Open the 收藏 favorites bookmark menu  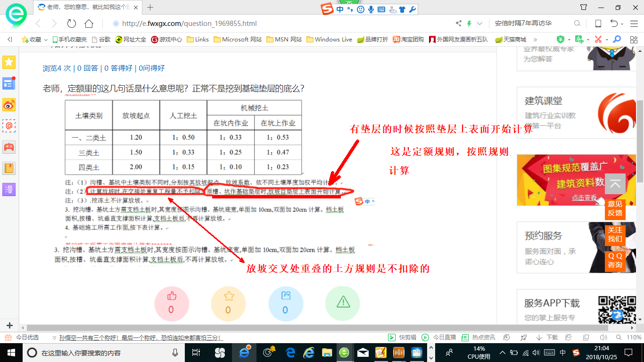click(35, 40)
